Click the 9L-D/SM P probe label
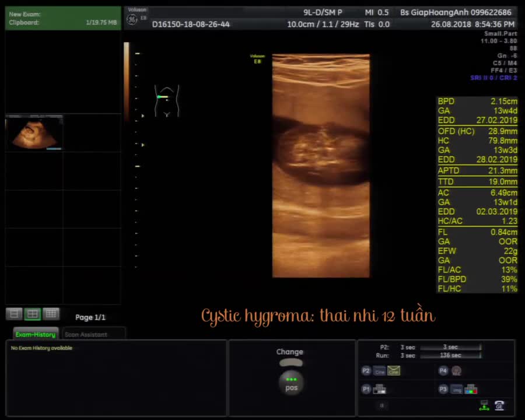Screen dimensions: 525x420 (x=323, y=12)
